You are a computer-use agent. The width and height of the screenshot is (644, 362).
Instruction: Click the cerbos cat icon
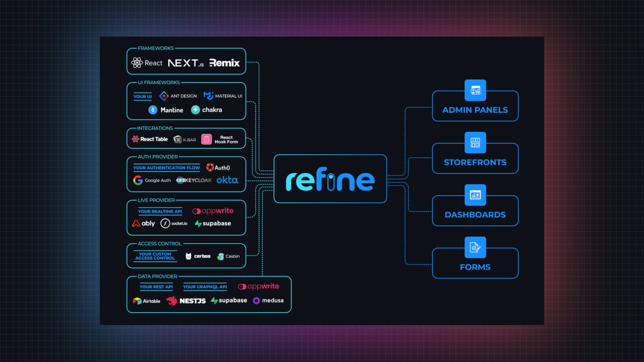pyautogui.click(x=188, y=256)
